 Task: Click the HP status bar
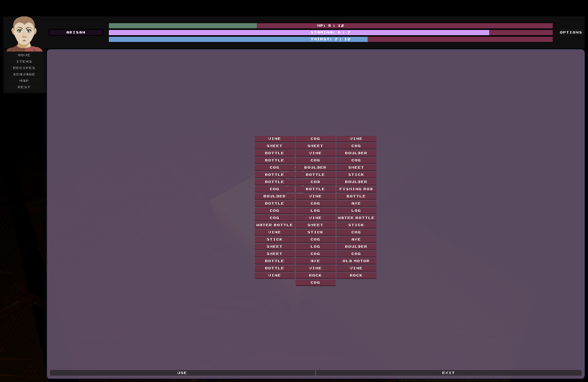click(331, 26)
